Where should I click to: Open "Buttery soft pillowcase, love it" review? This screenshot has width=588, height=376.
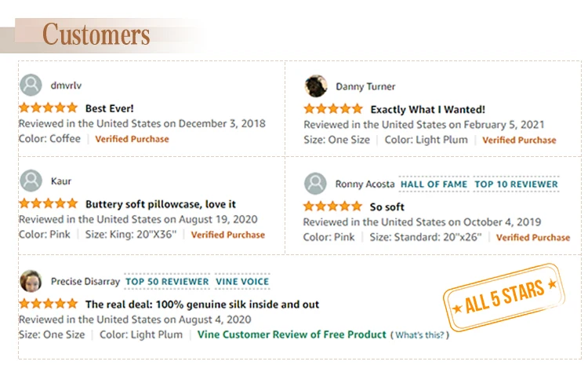pyautogui.click(x=161, y=205)
